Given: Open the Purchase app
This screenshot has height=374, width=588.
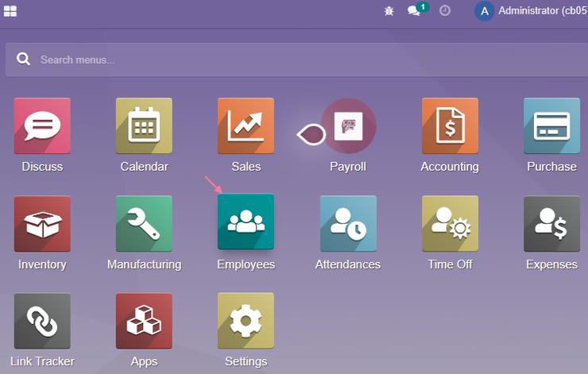Looking at the screenshot, I should (552, 126).
